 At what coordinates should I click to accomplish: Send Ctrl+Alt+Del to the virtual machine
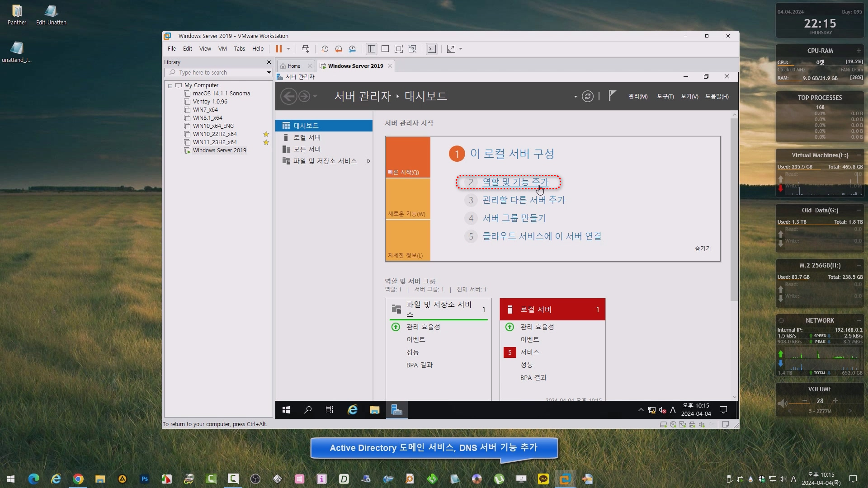click(306, 49)
